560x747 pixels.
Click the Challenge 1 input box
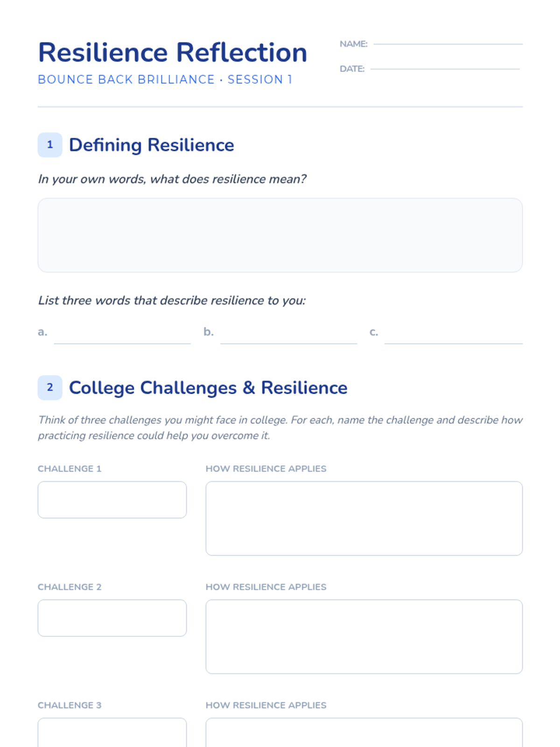click(x=112, y=500)
